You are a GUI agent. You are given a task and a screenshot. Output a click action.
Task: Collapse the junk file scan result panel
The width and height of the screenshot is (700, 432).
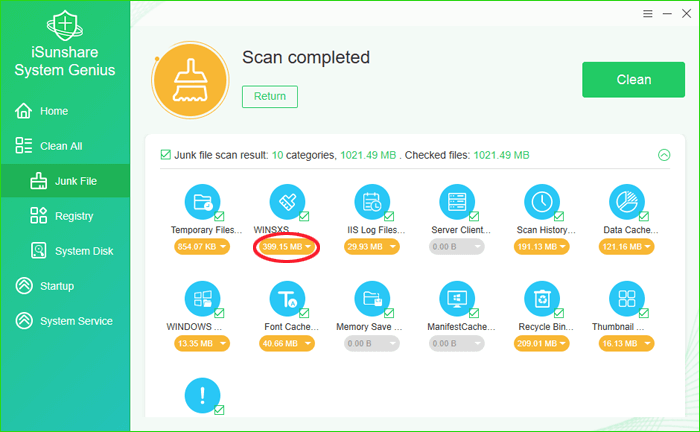664,155
